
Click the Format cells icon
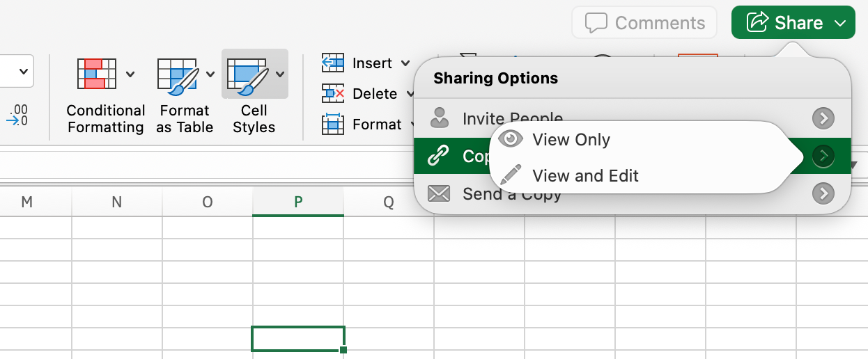[333, 125]
